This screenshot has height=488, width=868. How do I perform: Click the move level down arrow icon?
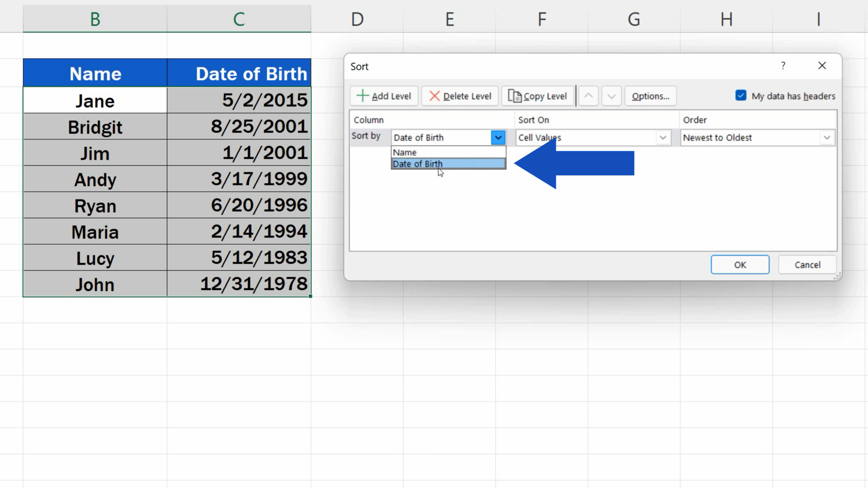611,96
